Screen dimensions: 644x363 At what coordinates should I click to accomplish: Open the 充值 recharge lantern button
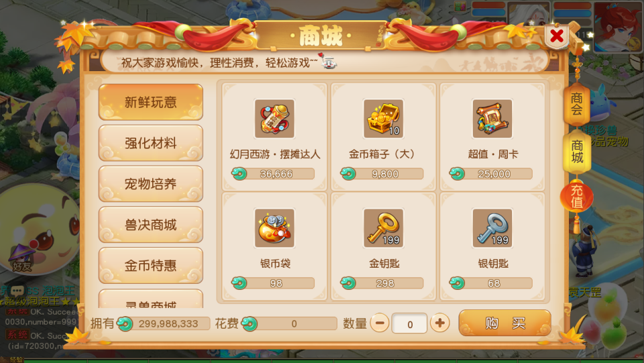coord(577,197)
